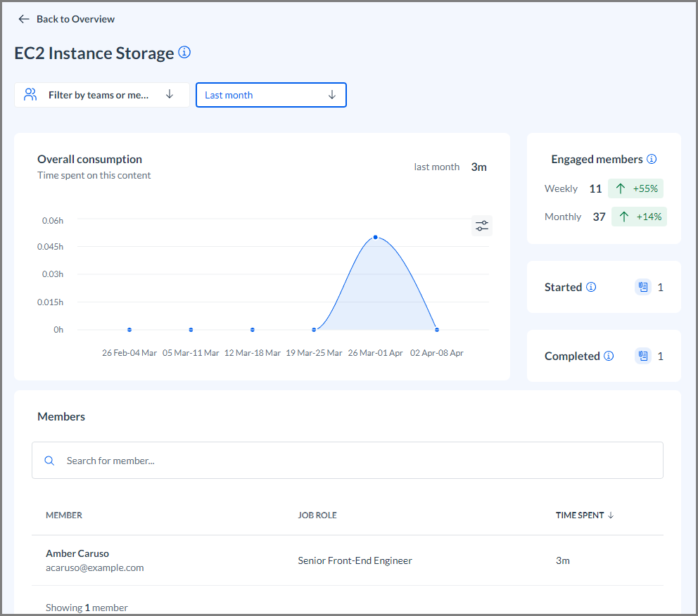This screenshot has width=698, height=616.
Task: Select the 02 Apr-08 Apr chart data point
Action: pyautogui.click(x=437, y=330)
